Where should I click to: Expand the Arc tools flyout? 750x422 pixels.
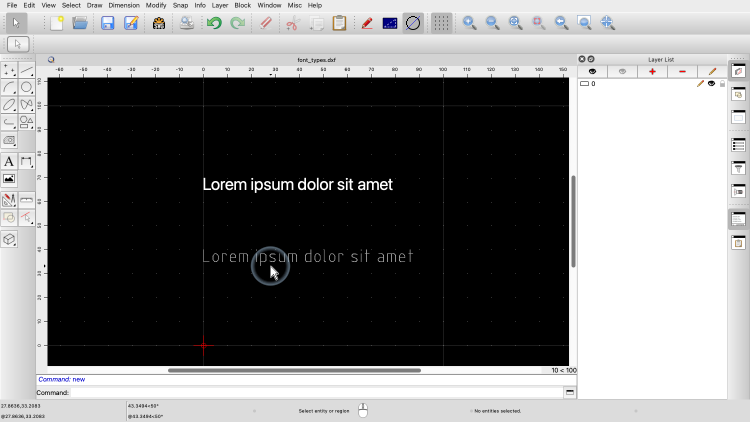(9, 87)
